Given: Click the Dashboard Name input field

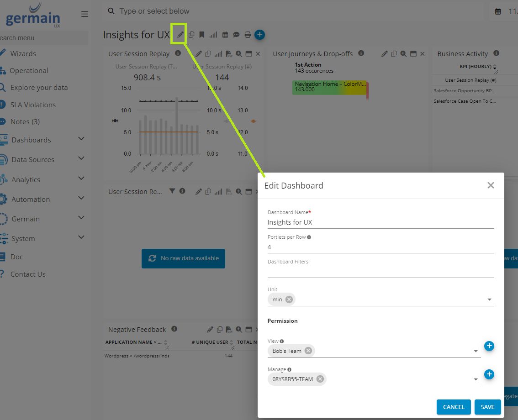Looking at the screenshot, I should click(380, 222).
